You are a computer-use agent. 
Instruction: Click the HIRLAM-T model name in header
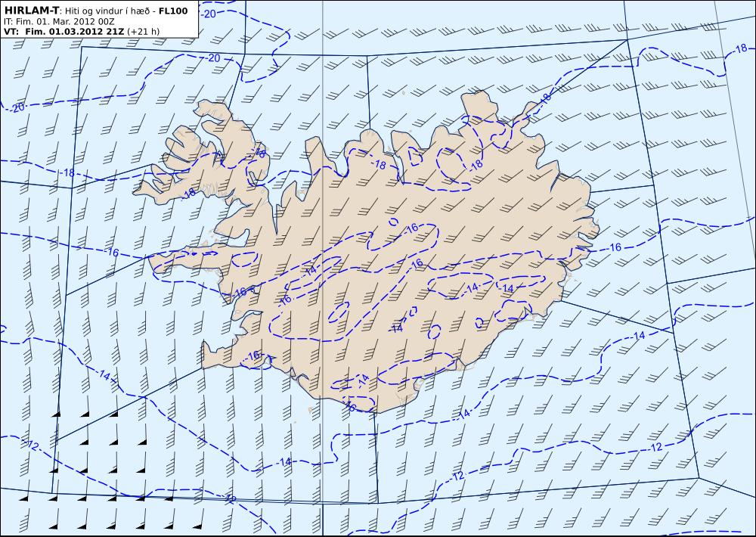(x=31, y=11)
